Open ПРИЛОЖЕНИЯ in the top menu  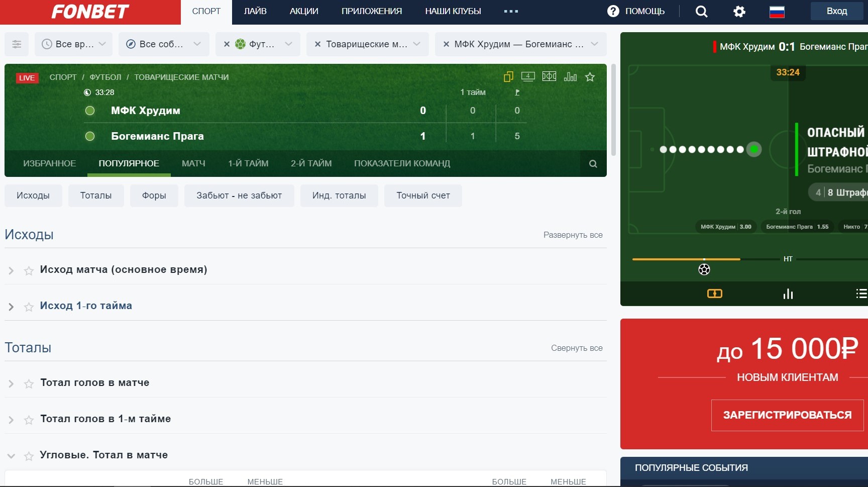[x=372, y=12]
